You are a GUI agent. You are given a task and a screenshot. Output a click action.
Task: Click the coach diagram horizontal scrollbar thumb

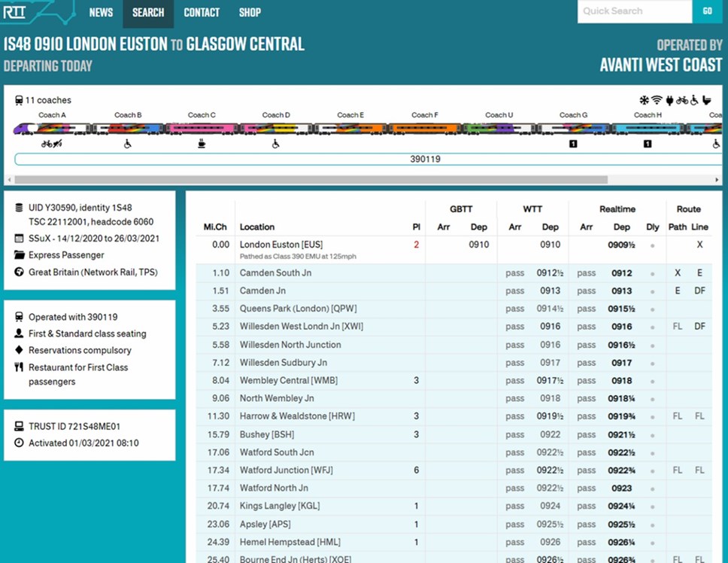pos(311,180)
